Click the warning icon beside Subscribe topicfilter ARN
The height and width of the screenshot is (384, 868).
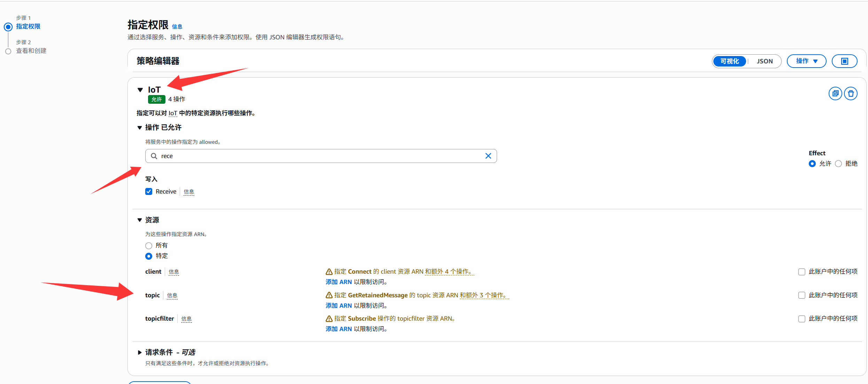tap(329, 319)
